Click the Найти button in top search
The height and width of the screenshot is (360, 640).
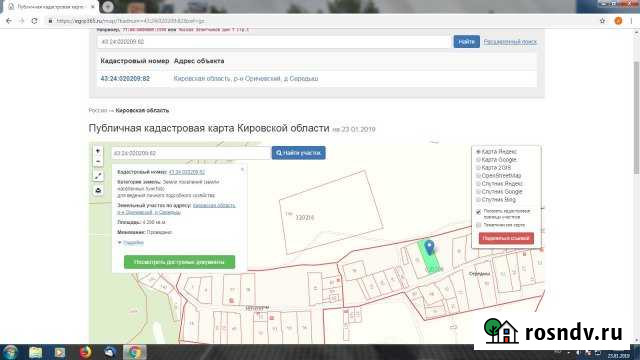tap(467, 42)
